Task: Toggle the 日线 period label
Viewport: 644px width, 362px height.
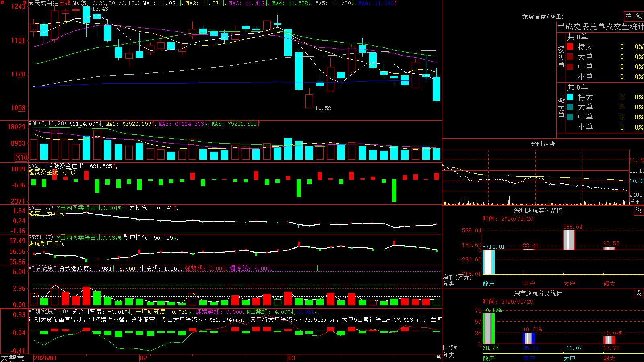Action: pyautogui.click(x=65, y=3)
